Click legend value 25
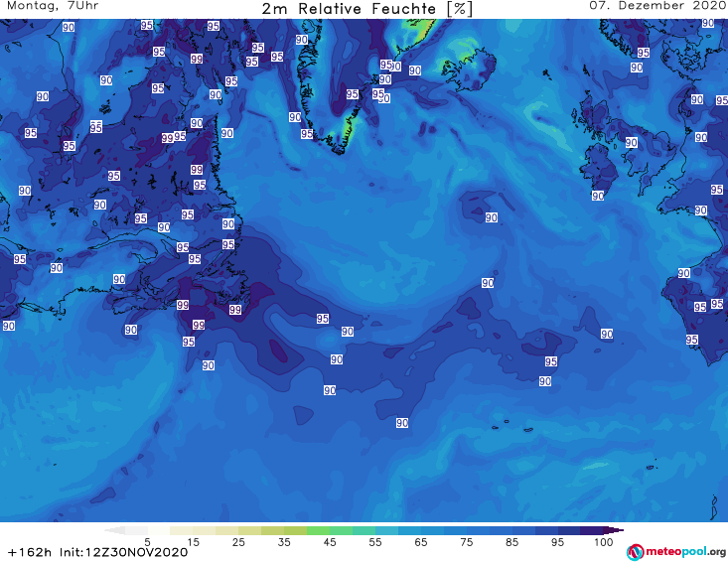The height and width of the screenshot is (562, 728). point(238,542)
